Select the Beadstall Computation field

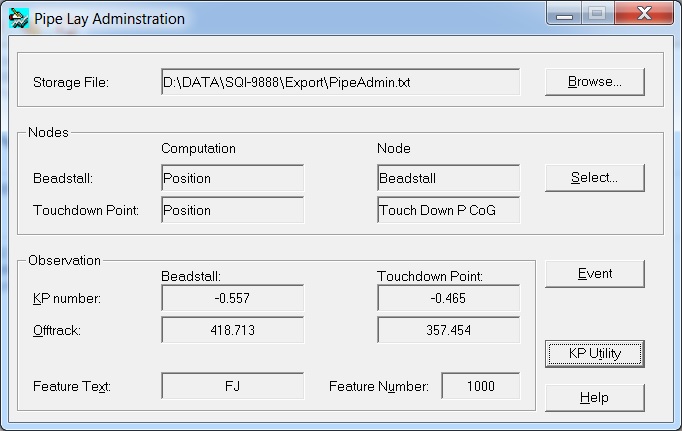tap(232, 178)
